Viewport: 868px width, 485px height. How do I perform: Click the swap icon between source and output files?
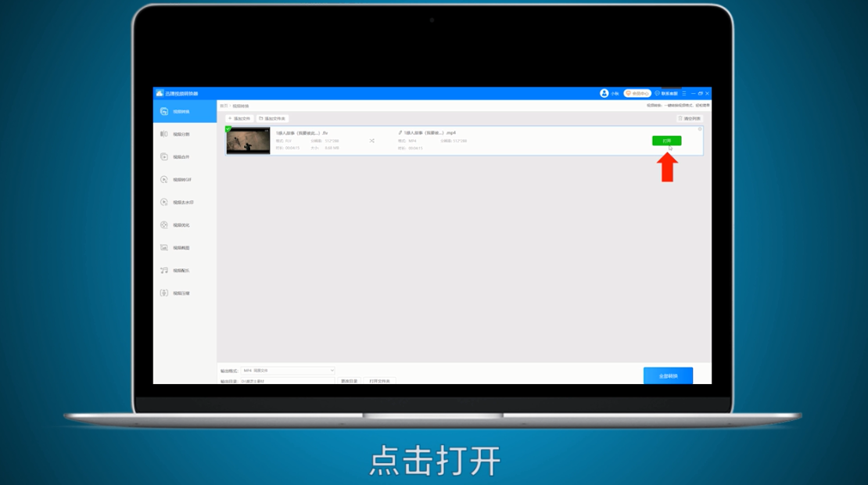(371, 140)
